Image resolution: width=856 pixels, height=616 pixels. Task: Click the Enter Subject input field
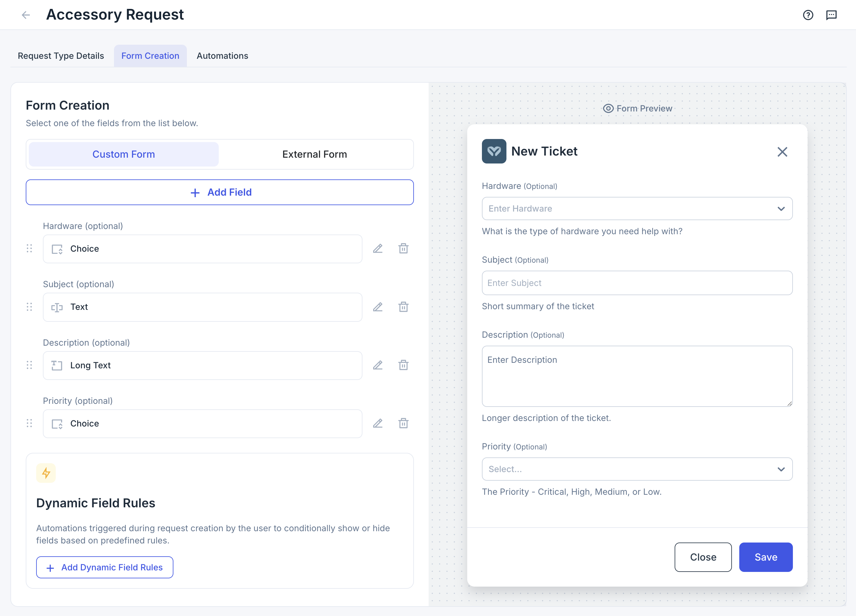[637, 283]
